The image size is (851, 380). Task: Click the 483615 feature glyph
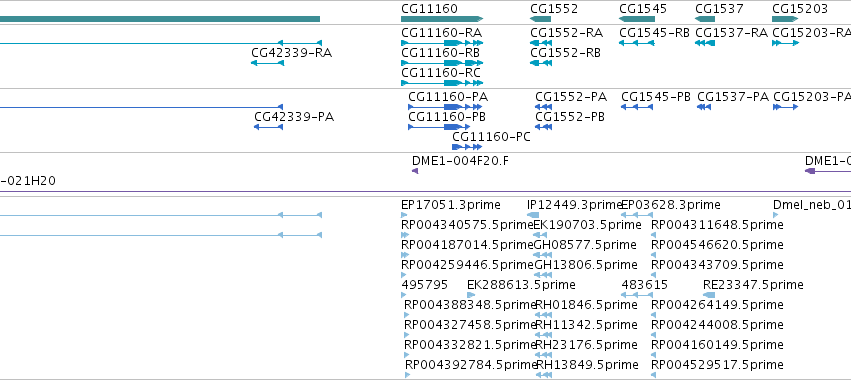click(x=637, y=295)
